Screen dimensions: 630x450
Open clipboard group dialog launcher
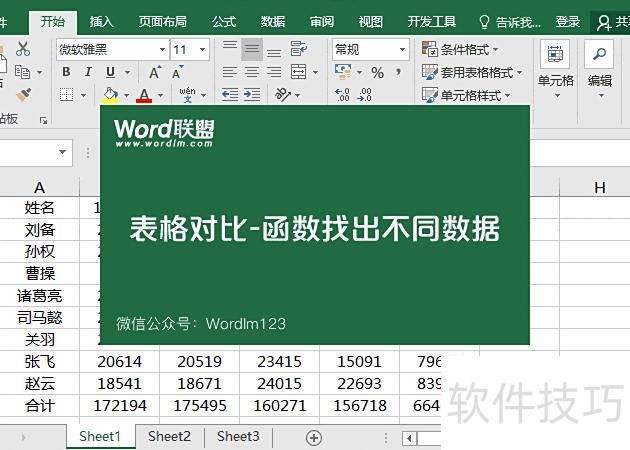pyautogui.click(x=43, y=120)
